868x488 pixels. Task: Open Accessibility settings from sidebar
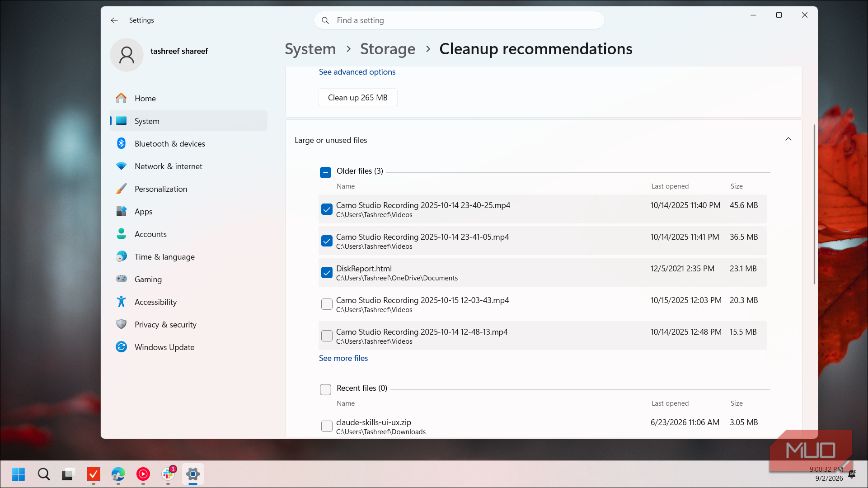[x=188, y=302]
